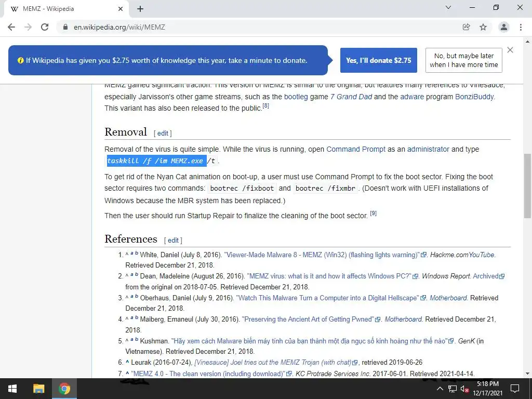Open Preserving the Ancient Art reference
This screenshot has height=399, width=532.
308,320
